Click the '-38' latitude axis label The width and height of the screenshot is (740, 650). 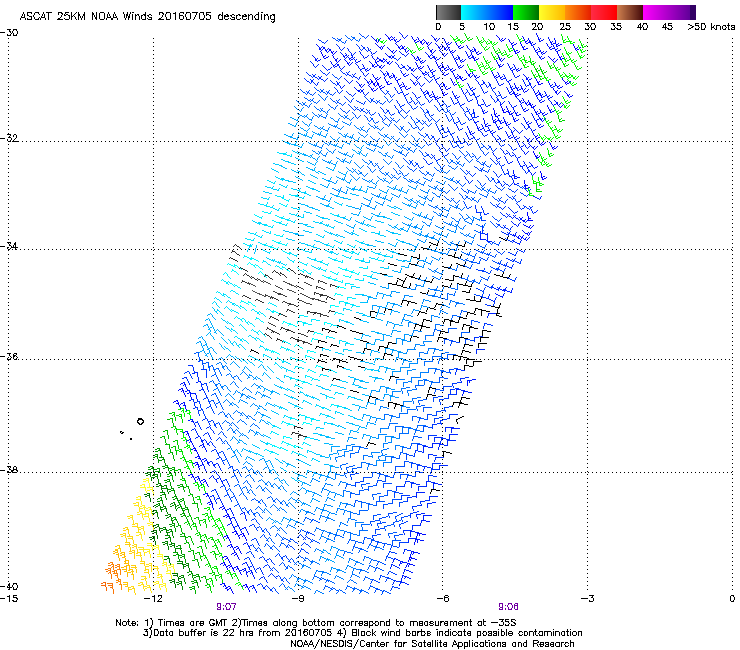point(9,470)
